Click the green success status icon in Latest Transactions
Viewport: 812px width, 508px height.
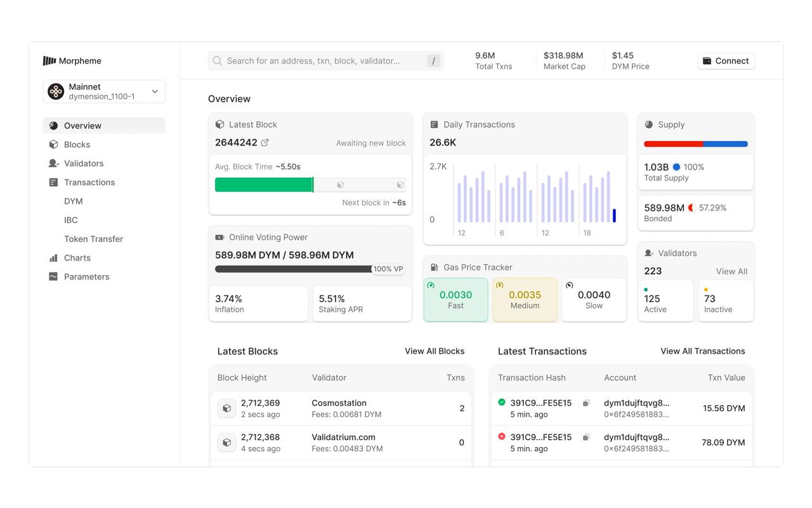502,402
